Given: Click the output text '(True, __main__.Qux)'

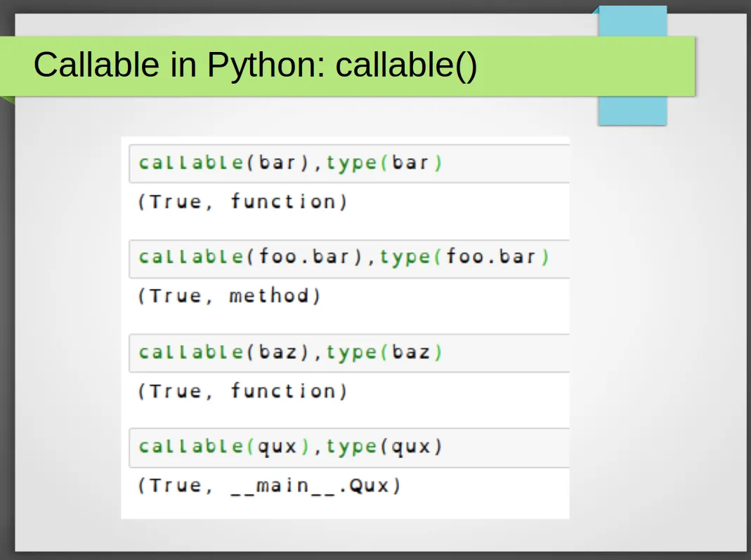Looking at the screenshot, I should 269,486.
